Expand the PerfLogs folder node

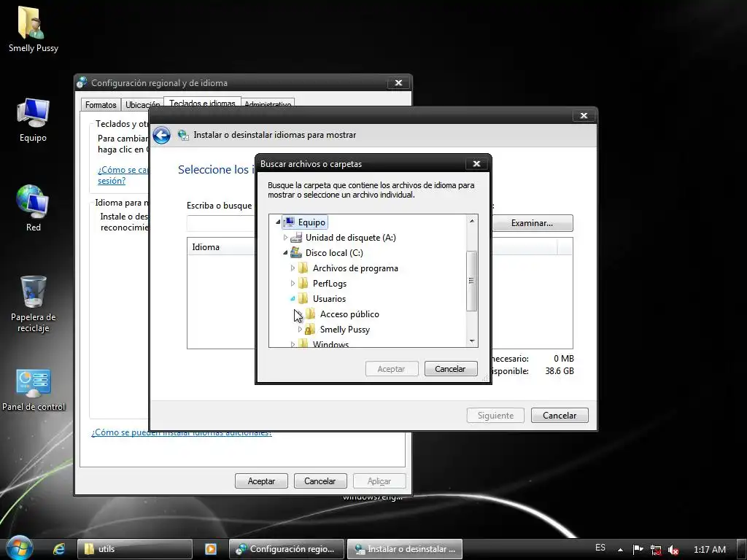(x=293, y=283)
